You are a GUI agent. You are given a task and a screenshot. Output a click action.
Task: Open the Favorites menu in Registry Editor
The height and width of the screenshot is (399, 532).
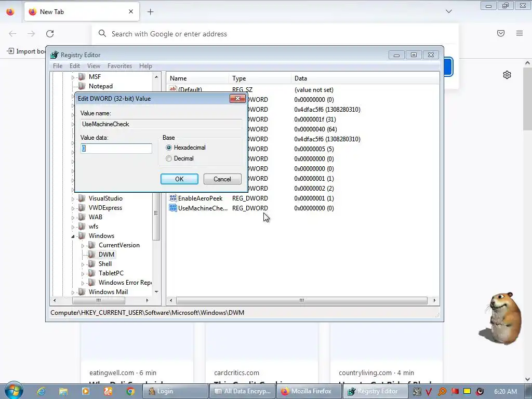coord(120,66)
